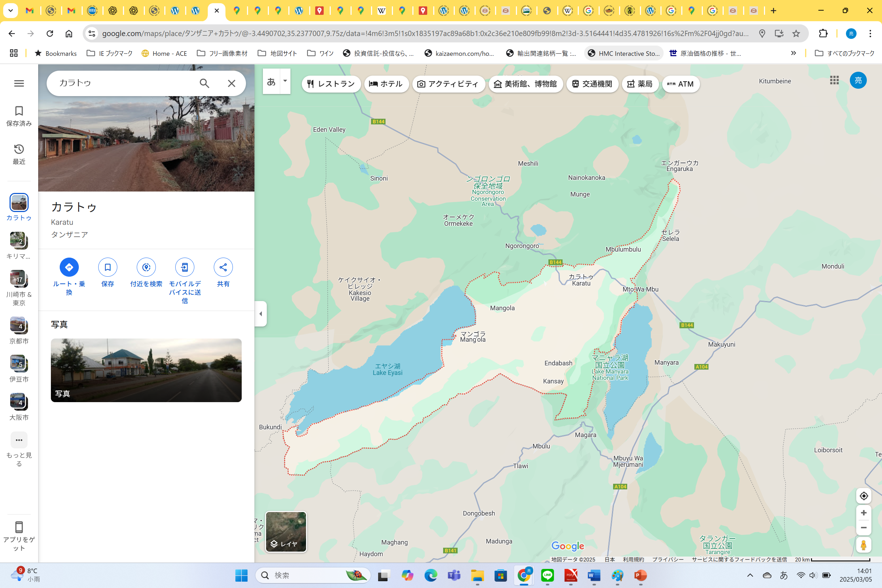882x588 pixels.
Task: Open the 利用規約 link at map bottom
Action: click(x=633, y=559)
